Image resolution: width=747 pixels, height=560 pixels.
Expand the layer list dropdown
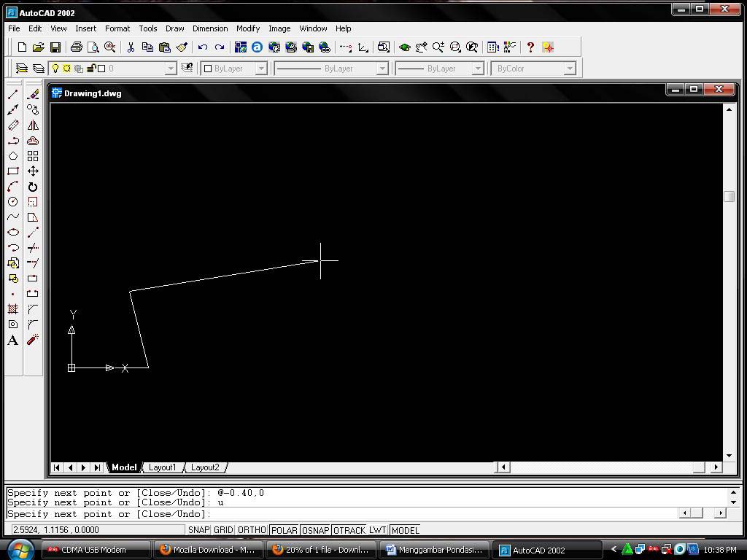(171, 69)
